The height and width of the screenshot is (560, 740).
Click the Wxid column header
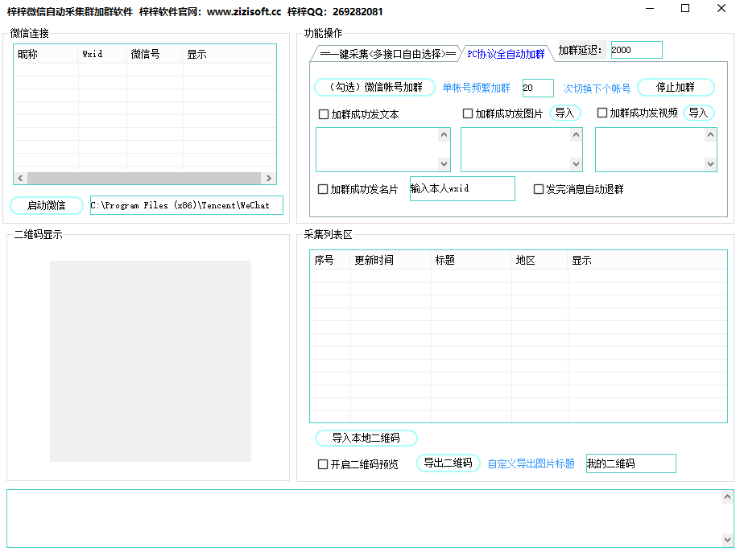(102, 54)
